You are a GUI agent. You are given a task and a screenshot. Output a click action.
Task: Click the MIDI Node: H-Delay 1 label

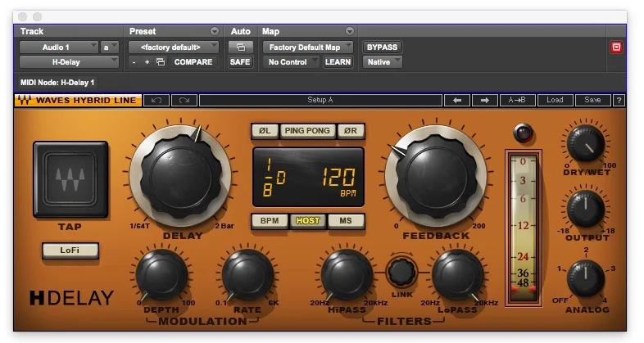tap(57, 83)
